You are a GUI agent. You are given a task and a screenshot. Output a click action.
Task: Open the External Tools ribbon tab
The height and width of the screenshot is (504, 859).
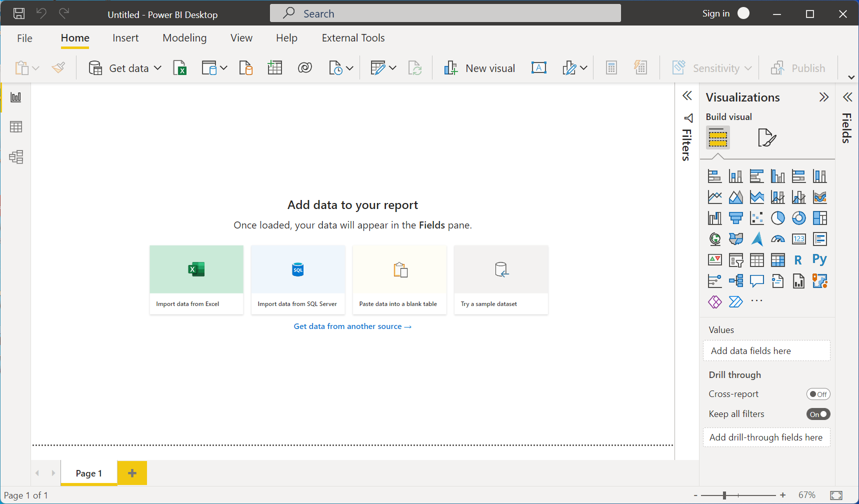tap(352, 37)
